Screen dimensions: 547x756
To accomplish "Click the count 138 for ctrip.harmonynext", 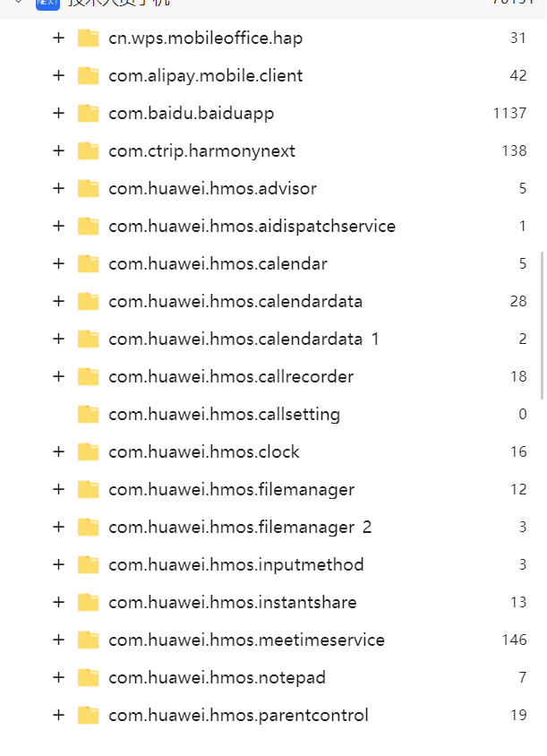I will [x=514, y=150].
